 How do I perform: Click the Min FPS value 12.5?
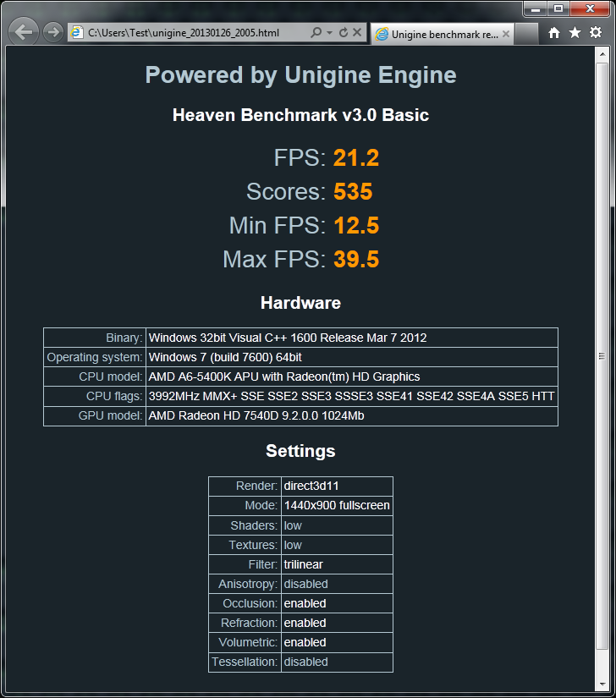click(x=356, y=226)
